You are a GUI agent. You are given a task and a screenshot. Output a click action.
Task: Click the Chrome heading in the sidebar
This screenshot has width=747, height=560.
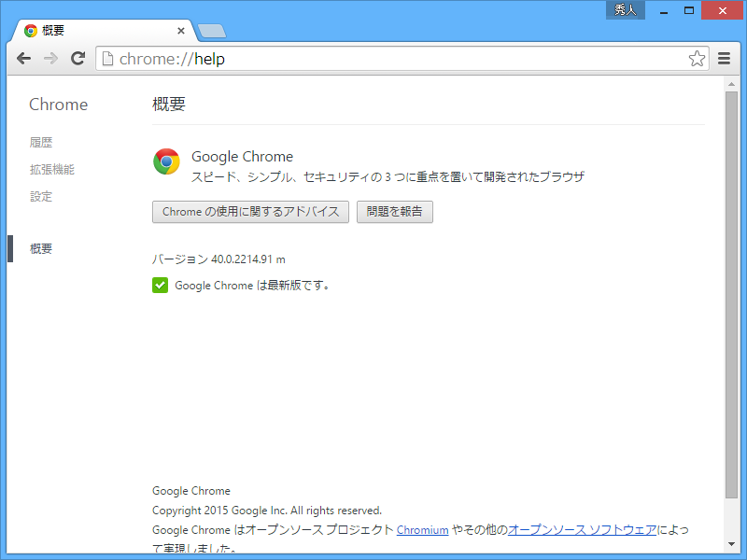(58, 105)
